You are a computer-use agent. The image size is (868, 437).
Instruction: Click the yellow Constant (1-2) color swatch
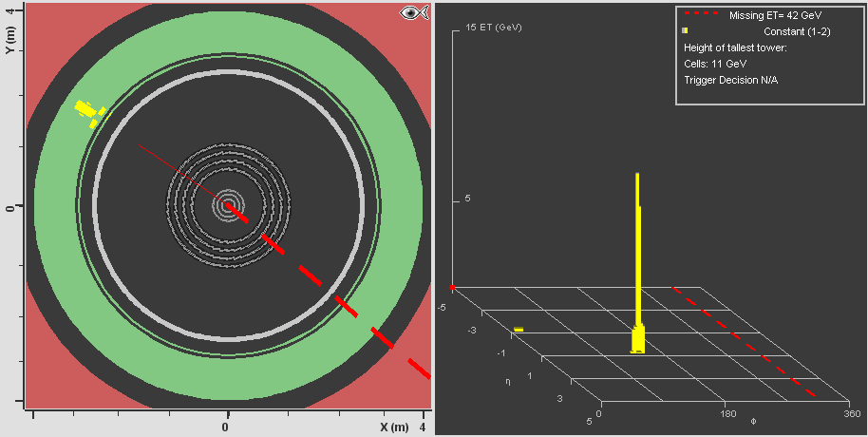click(x=685, y=30)
